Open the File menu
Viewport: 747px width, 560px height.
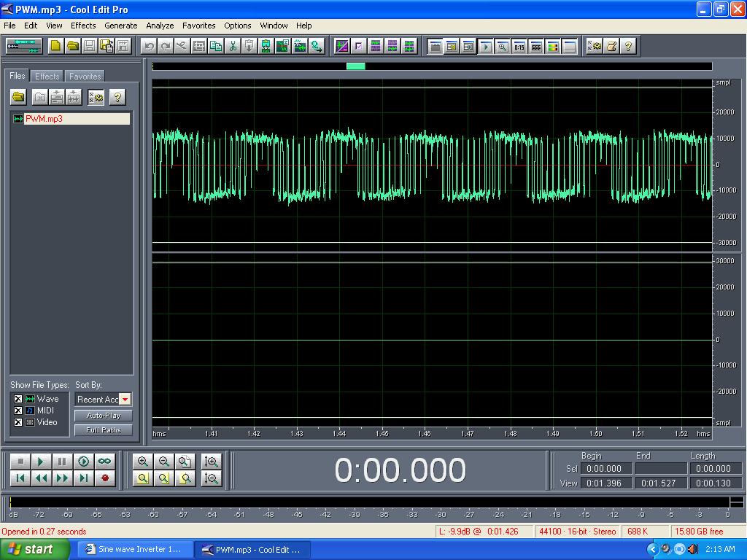pos(9,26)
